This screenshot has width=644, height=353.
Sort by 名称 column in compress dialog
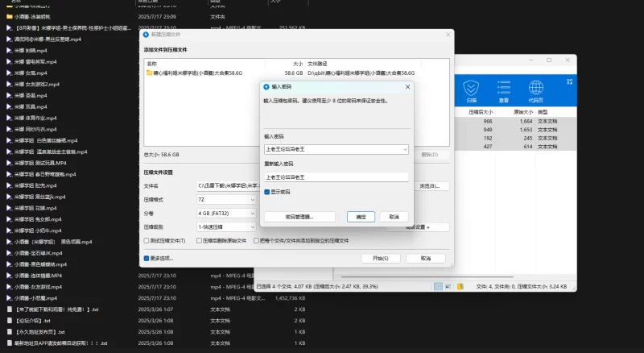152,64
